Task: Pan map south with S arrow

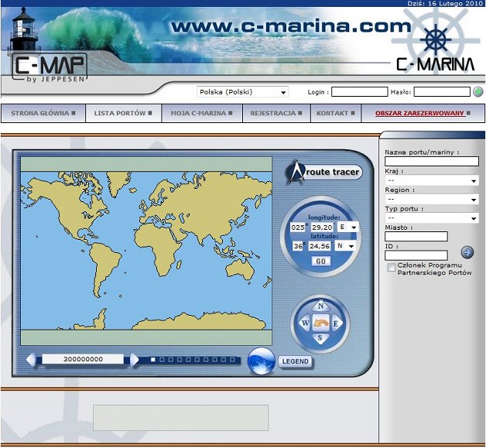Action: coord(320,338)
